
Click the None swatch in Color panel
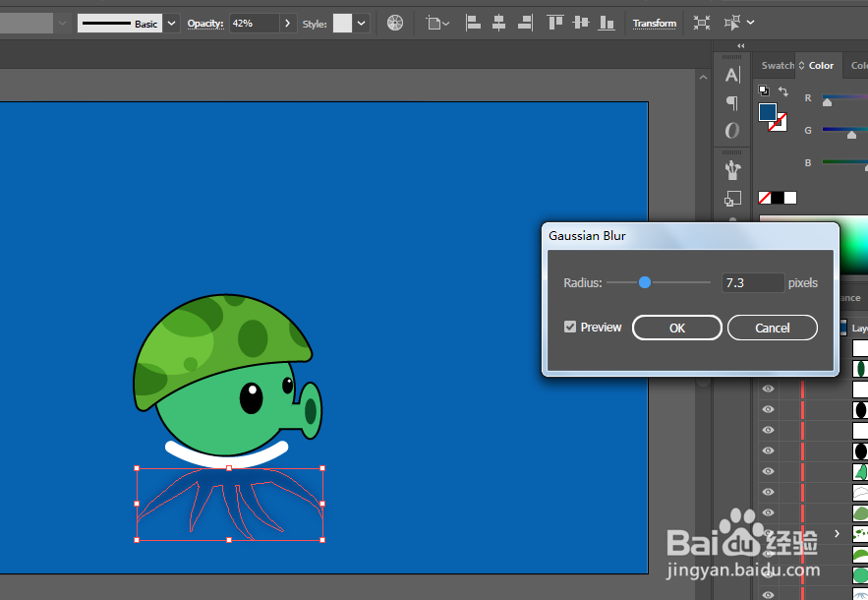(765, 198)
